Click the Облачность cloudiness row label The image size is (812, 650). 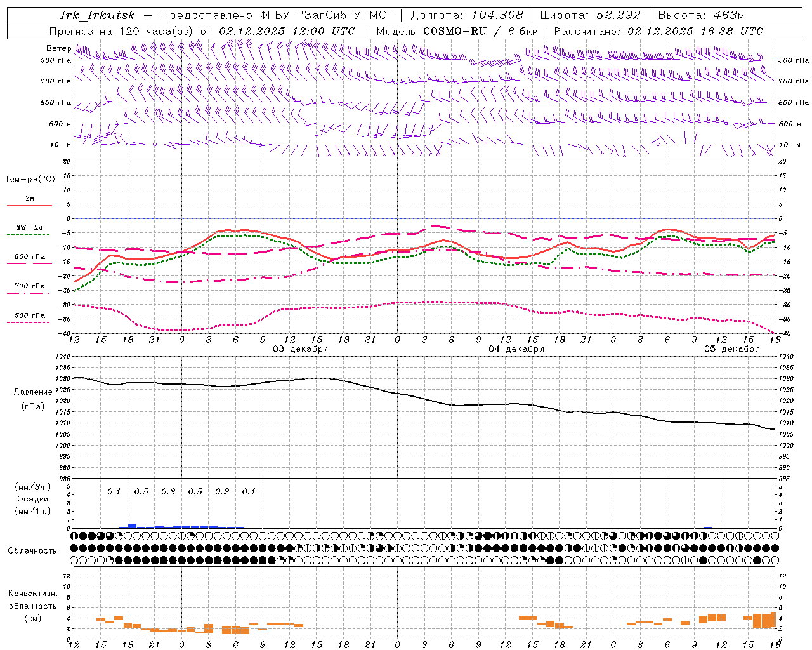pos(32,550)
